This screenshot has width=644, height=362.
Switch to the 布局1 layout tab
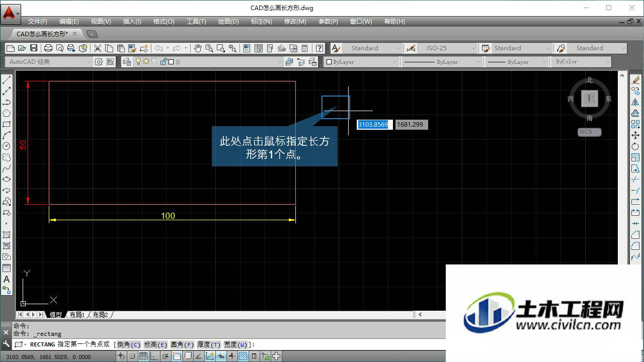tap(77, 315)
